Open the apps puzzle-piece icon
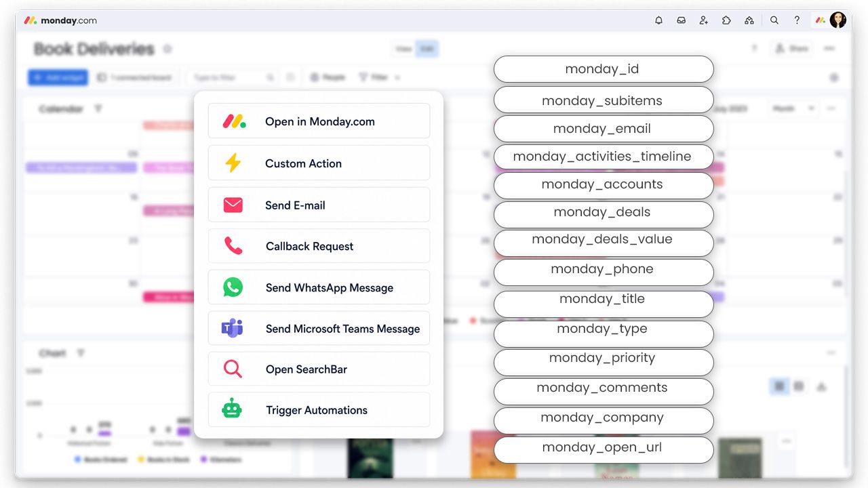This screenshot has height=488, width=868. pos(726,20)
